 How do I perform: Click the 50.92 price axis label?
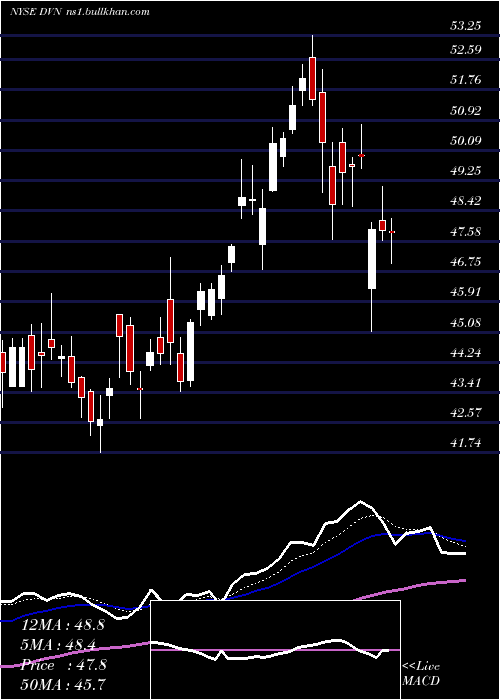point(465,110)
